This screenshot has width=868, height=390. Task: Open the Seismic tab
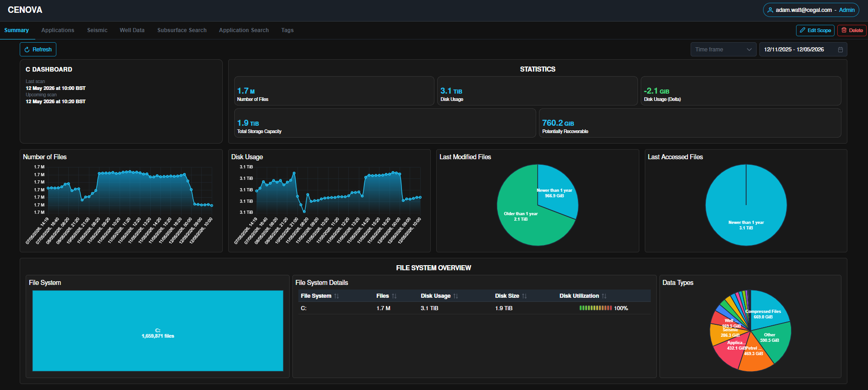pos(97,30)
